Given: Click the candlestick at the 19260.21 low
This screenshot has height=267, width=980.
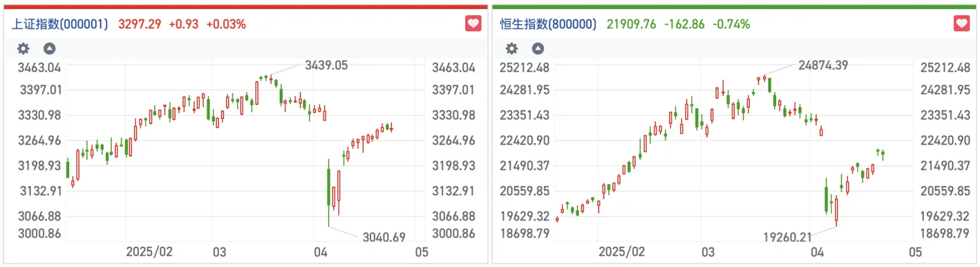Looking at the screenshot, I should tap(836, 212).
